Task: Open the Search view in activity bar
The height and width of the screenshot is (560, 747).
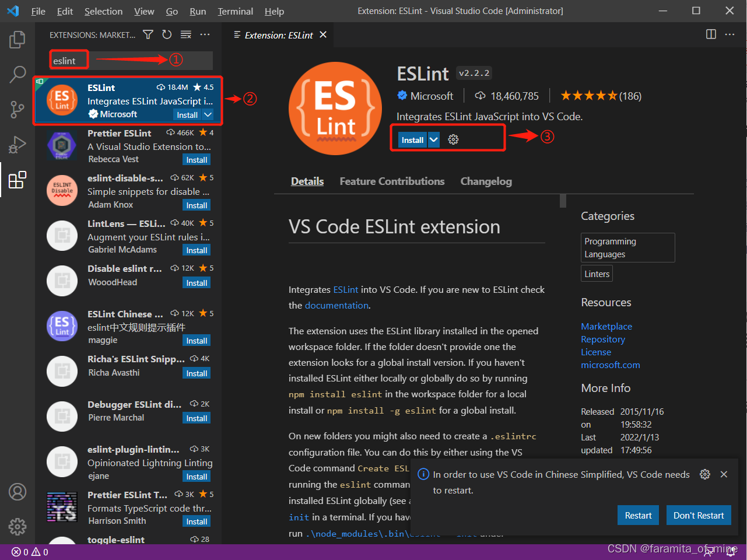Action: point(17,74)
